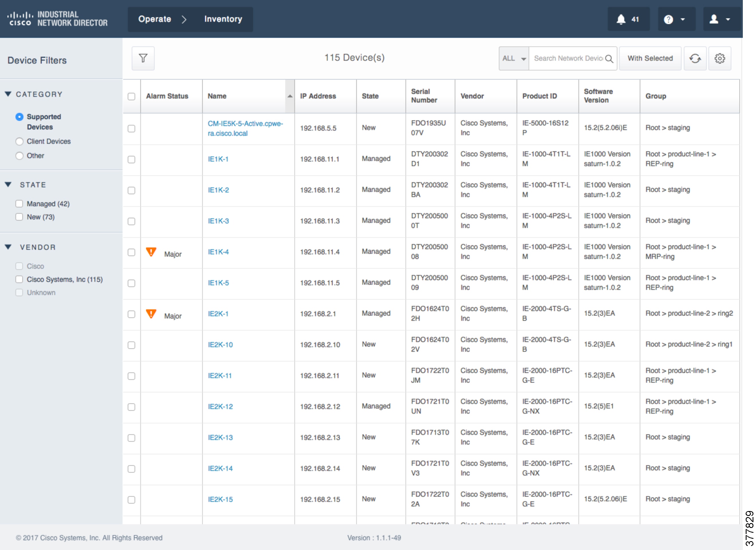Viewport: 756px width, 550px height.
Task: Click the Version : 1.1.1-49 footer text
Action: pos(374,538)
